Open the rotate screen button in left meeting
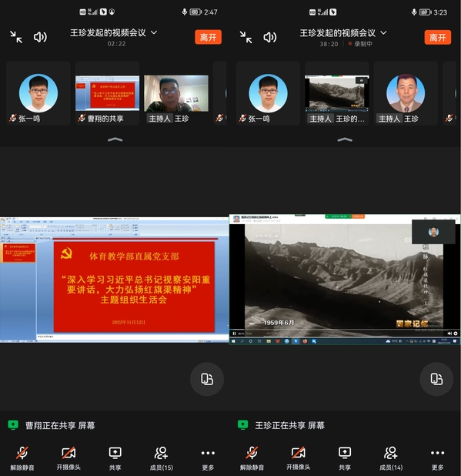The image size is (461, 476). click(x=207, y=379)
